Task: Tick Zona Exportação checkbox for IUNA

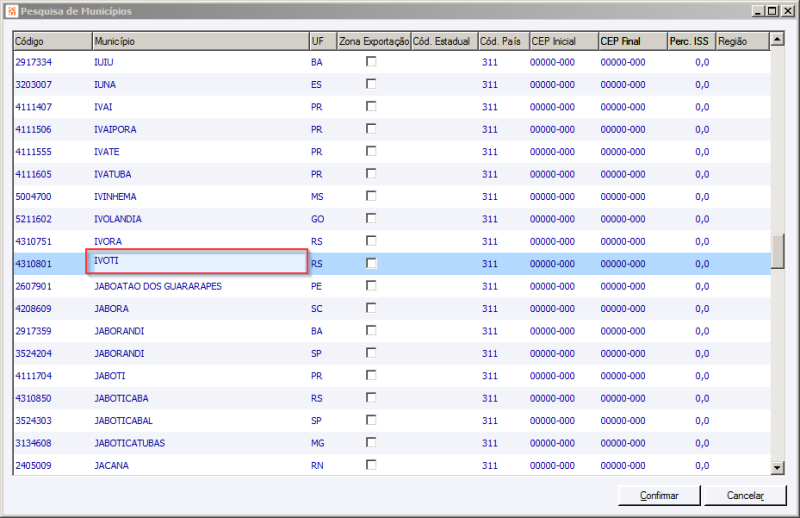Action: tap(371, 84)
